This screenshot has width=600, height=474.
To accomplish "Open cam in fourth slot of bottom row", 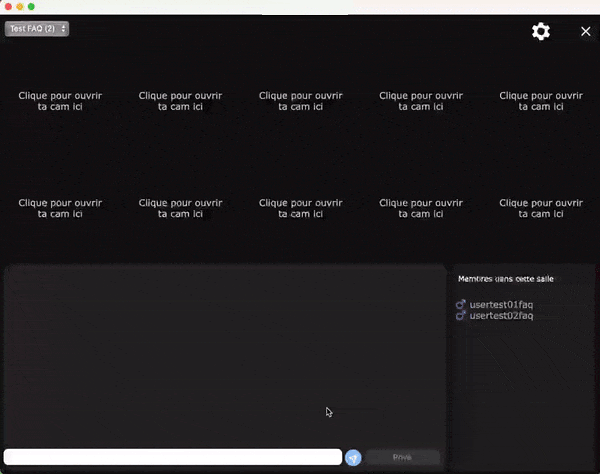I will coord(421,208).
